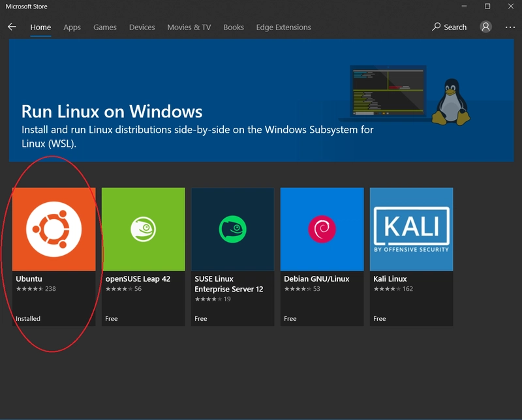Click the Tux penguin in the banner
This screenshot has height=420, width=522.
point(451,102)
